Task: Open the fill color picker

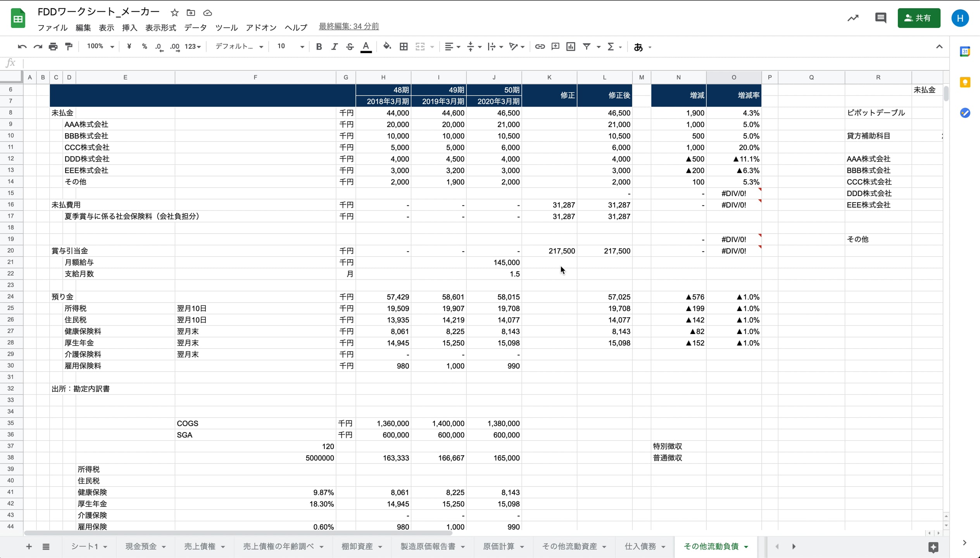Action: coord(386,47)
